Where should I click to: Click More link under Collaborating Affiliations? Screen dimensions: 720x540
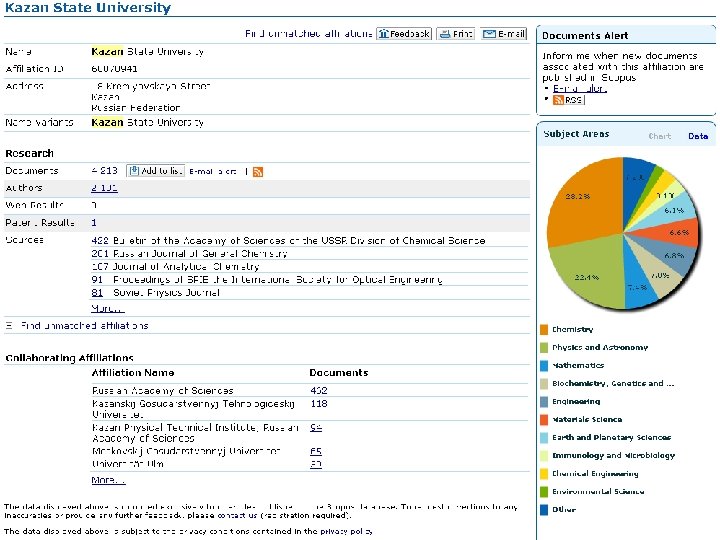click(x=108, y=480)
